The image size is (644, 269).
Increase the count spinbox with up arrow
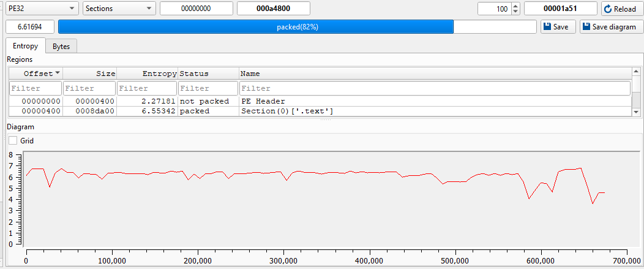(x=515, y=6)
